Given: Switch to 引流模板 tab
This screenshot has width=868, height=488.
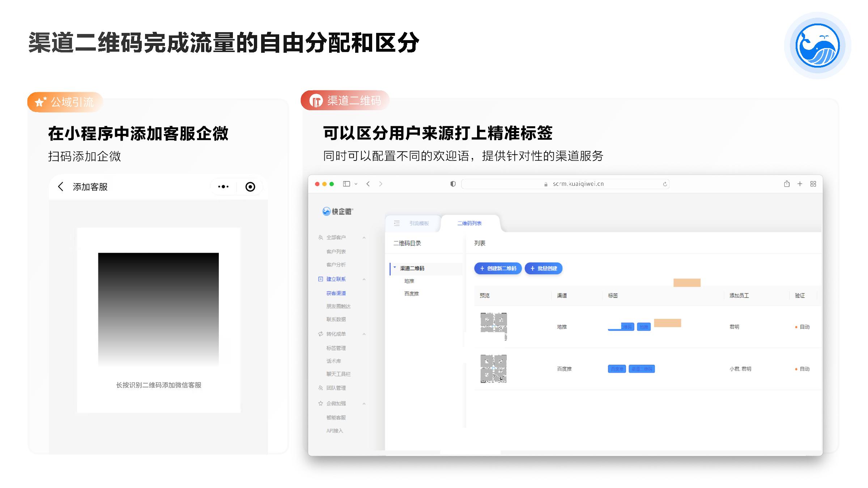Looking at the screenshot, I should (419, 223).
